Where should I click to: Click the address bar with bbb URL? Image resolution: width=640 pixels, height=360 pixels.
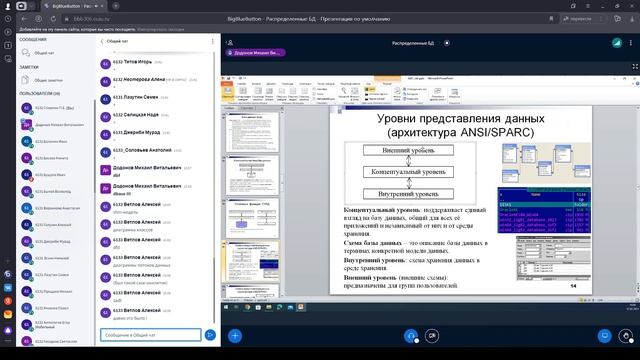[x=91, y=19]
